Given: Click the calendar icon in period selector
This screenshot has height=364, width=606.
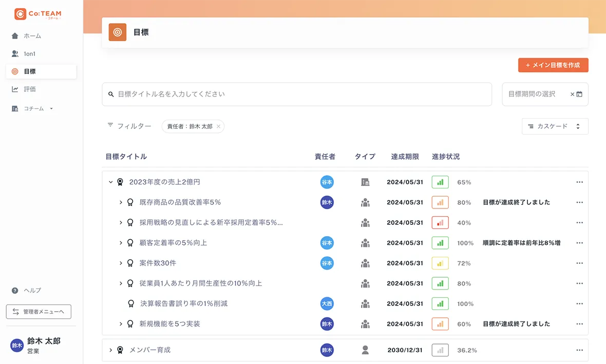Looking at the screenshot, I should pos(579,94).
